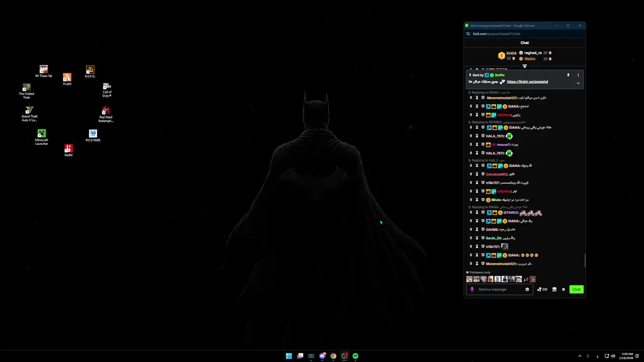Viewport: 644px width, 362px height.
Task: Click Sarah_33's username in chat
Action: [x=494, y=238]
